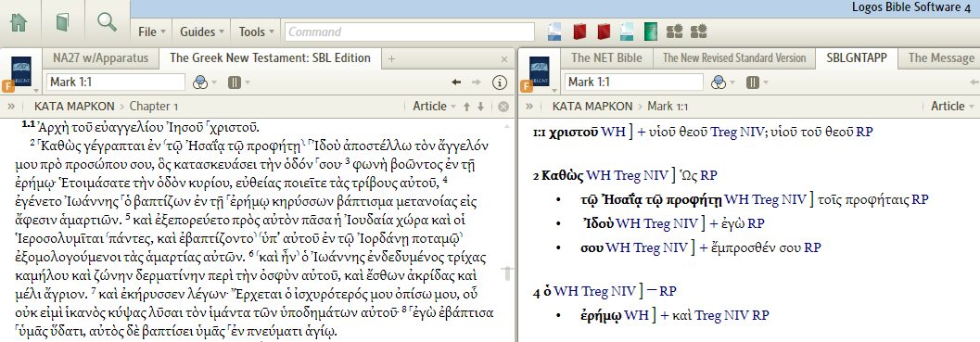The width and height of the screenshot is (980, 342).
Task: Expand left panel sidebar with double chevron
Action: (x=10, y=107)
